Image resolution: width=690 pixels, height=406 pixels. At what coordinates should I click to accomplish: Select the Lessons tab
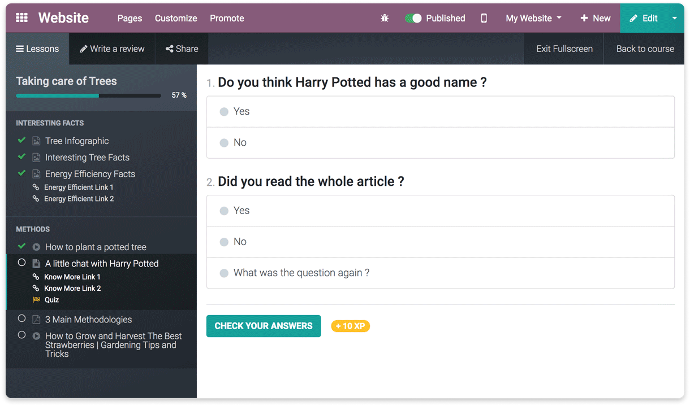[37, 49]
